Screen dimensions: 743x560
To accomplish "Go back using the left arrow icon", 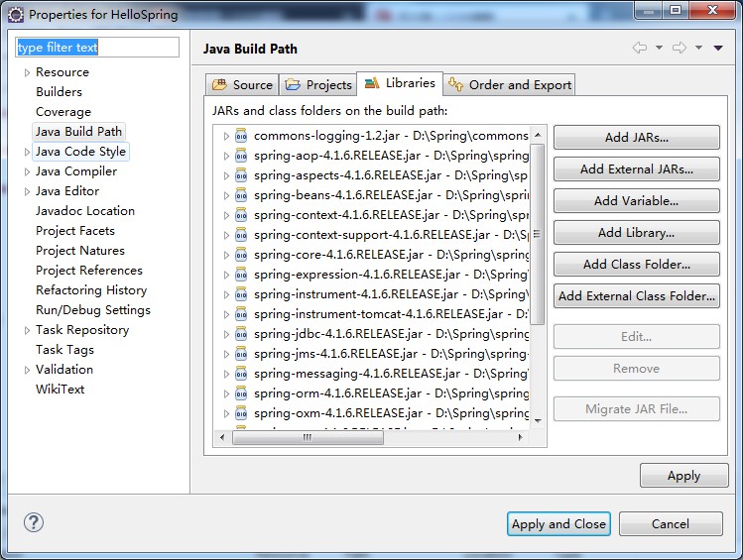I will tap(640, 48).
